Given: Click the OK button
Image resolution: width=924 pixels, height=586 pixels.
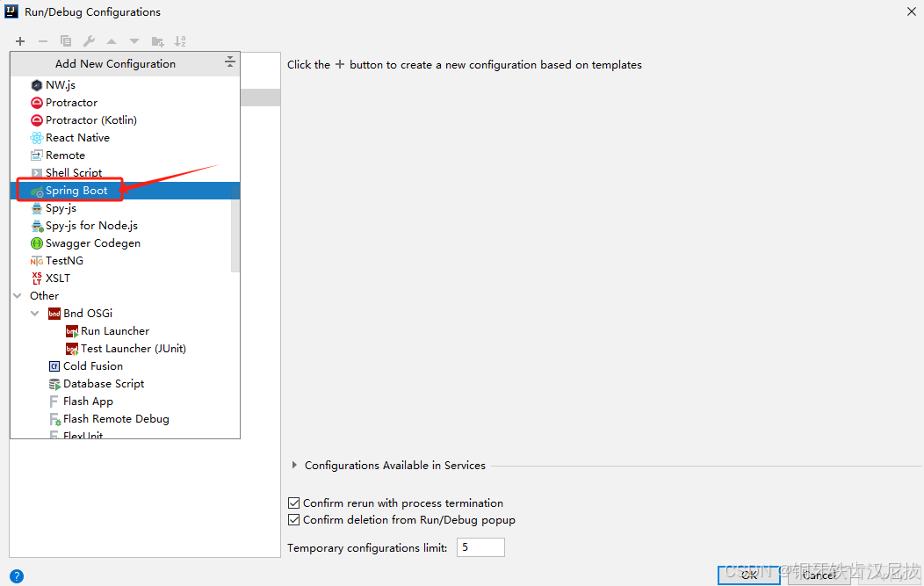Looking at the screenshot, I should 749,575.
